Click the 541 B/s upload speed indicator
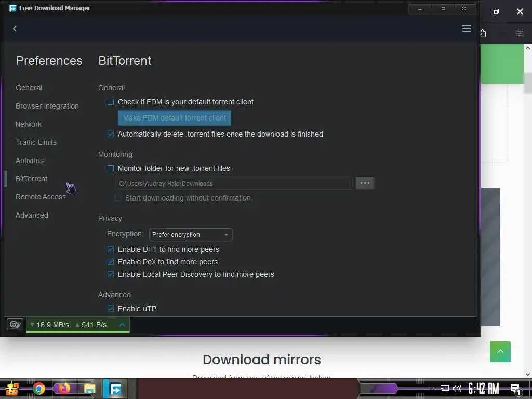 click(91, 325)
